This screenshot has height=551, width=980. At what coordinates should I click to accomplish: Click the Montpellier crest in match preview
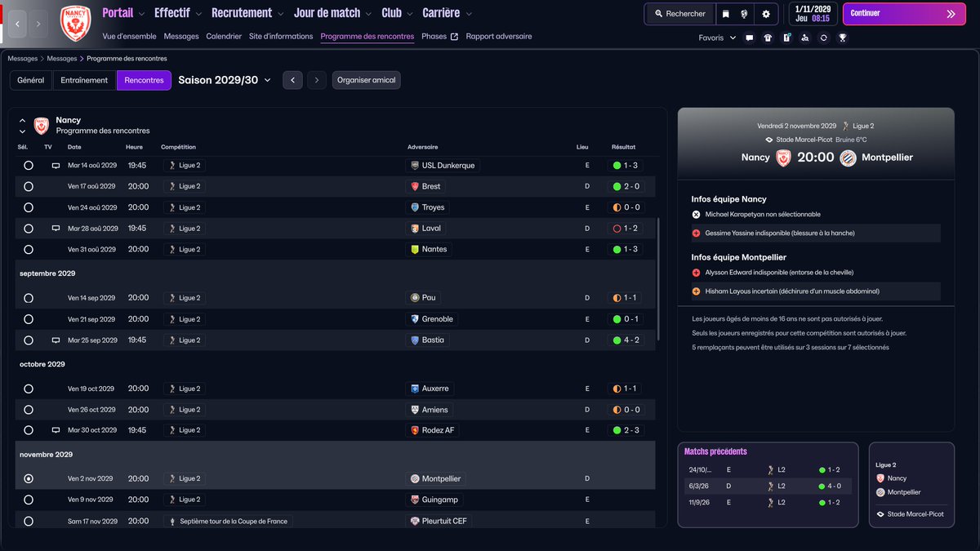pos(847,158)
